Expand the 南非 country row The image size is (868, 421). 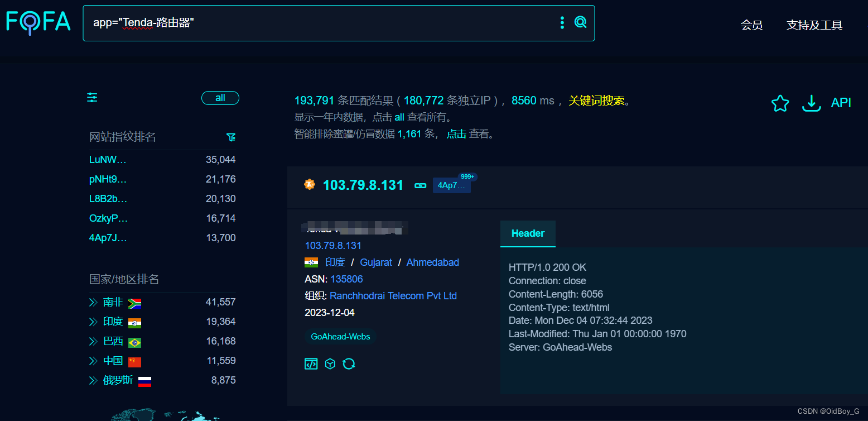coord(93,303)
